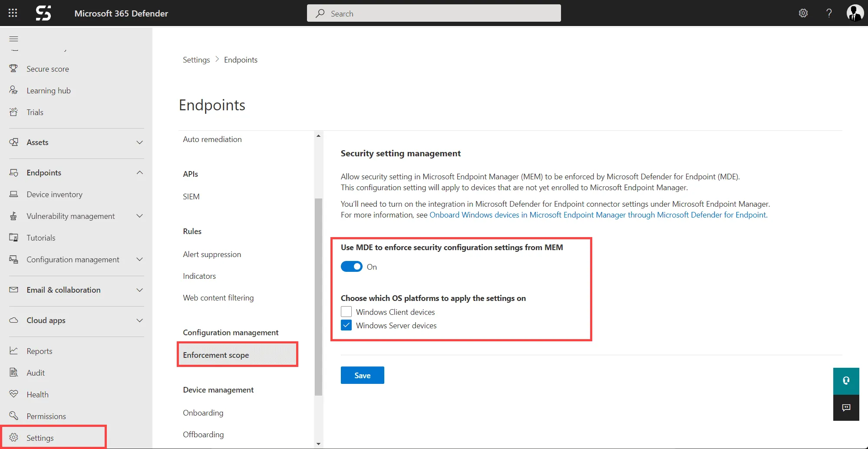Open the Onboard Windows devices documentation link
868x449 pixels.
[598, 215]
